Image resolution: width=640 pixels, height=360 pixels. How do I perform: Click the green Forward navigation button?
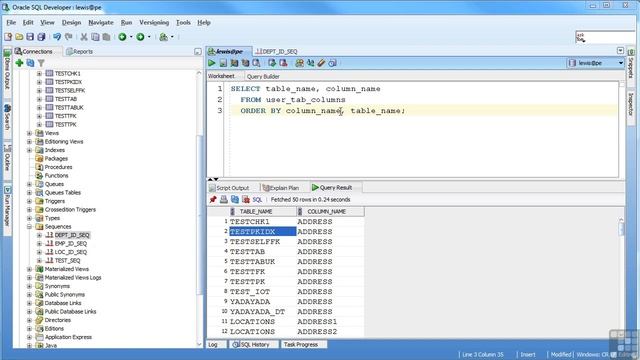(140, 37)
